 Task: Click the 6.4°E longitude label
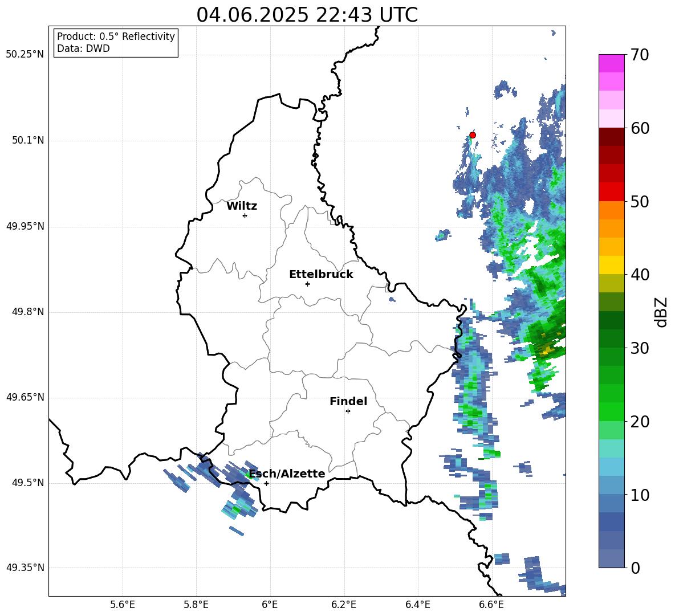417,605
